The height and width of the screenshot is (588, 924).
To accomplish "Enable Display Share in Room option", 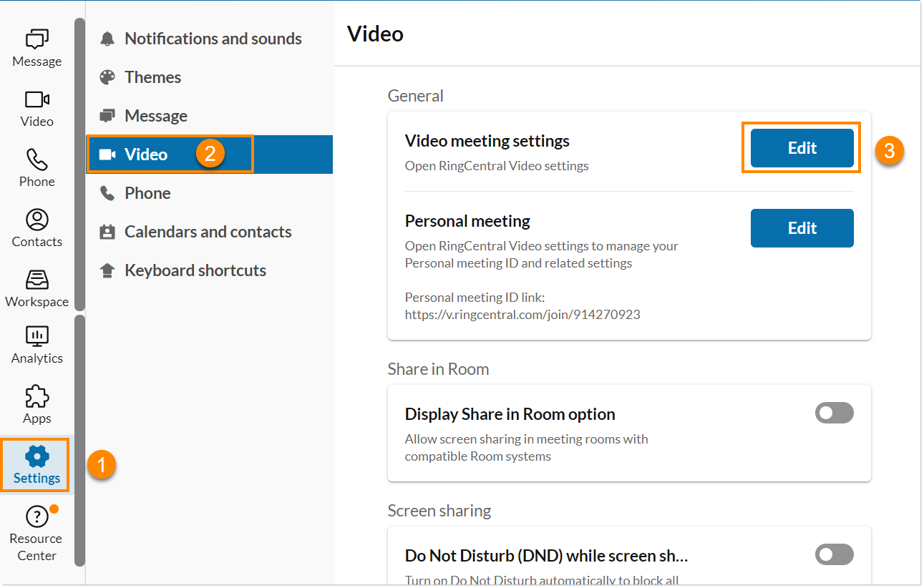I will pos(834,413).
